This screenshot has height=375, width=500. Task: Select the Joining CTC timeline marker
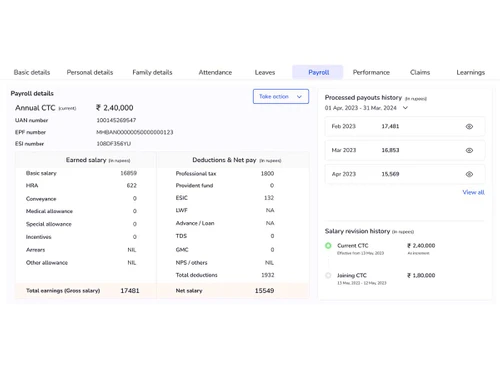(x=328, y=275)
